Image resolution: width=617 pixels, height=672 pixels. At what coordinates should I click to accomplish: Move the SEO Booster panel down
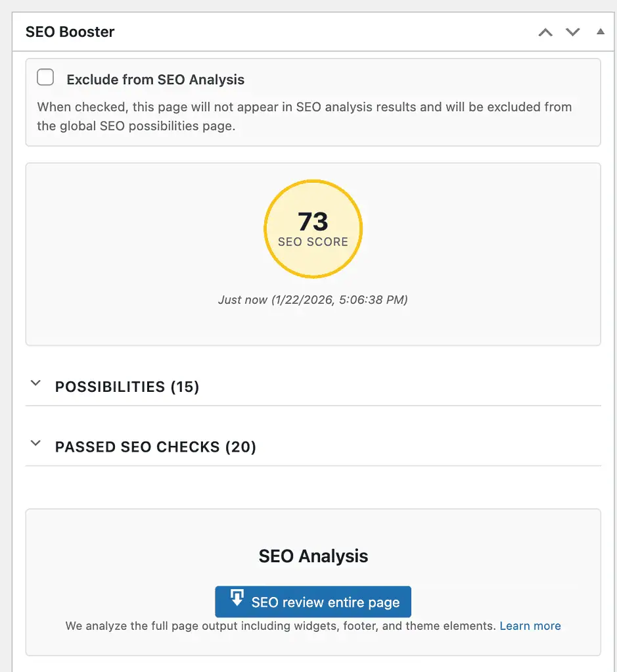pyautogui.click(x=572, y=31)
